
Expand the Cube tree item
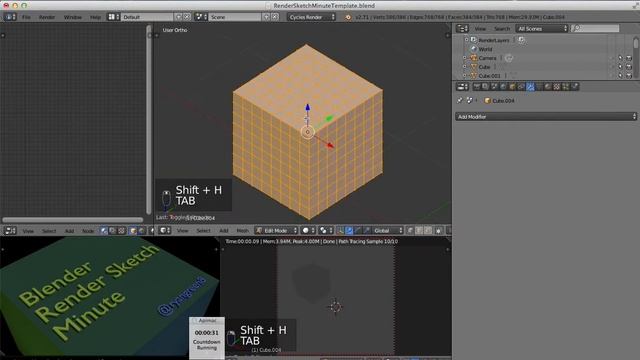click(465, 67)
